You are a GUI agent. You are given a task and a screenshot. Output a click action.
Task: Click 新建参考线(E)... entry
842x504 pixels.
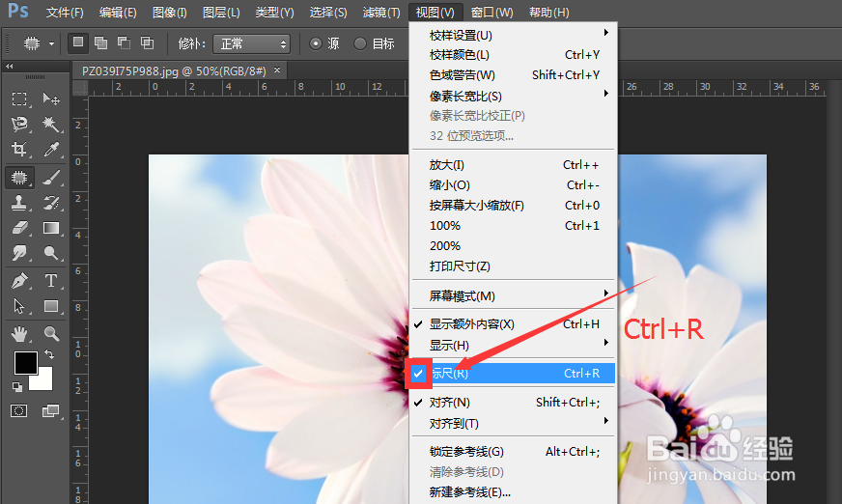[x=513, y=492]
